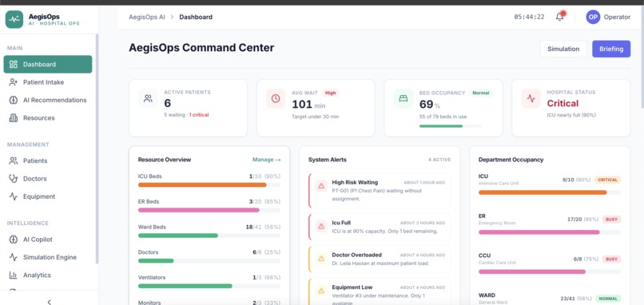Click 'Department Occupancy' heading text

pos(511,160)
